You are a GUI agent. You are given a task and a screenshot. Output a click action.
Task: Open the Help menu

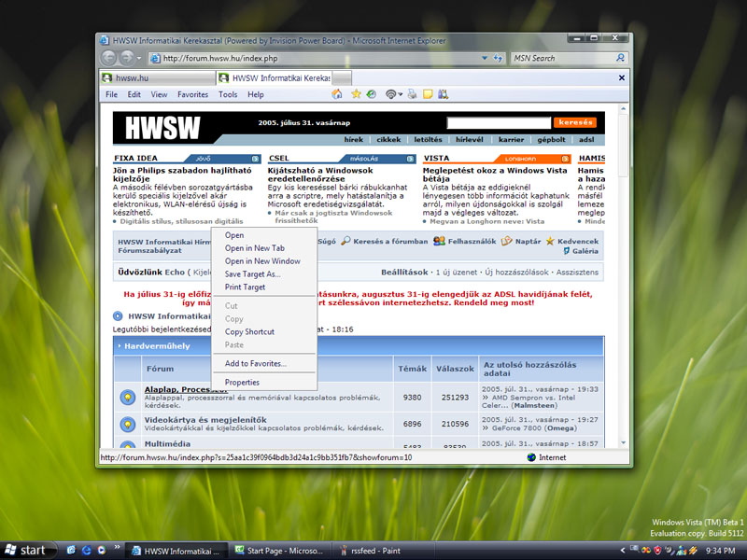point(255,94)
